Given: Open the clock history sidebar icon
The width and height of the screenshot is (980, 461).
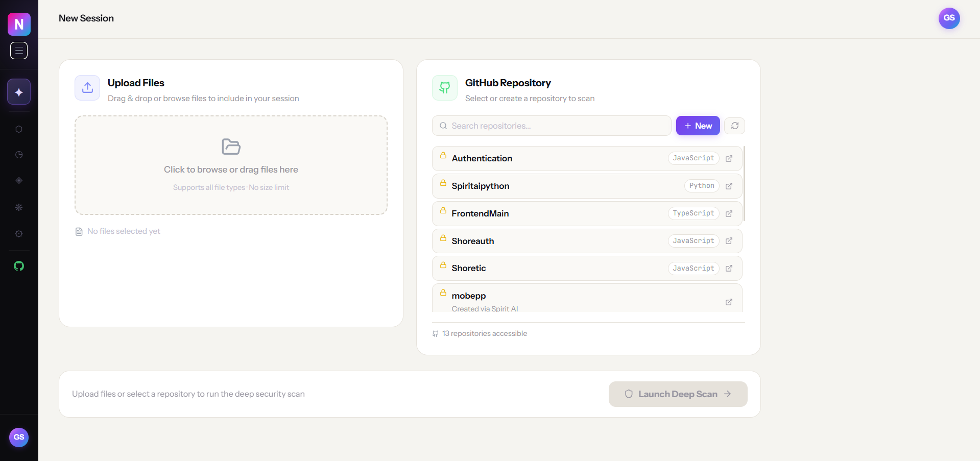Looking at the screenshot, I should pos(19,155).
